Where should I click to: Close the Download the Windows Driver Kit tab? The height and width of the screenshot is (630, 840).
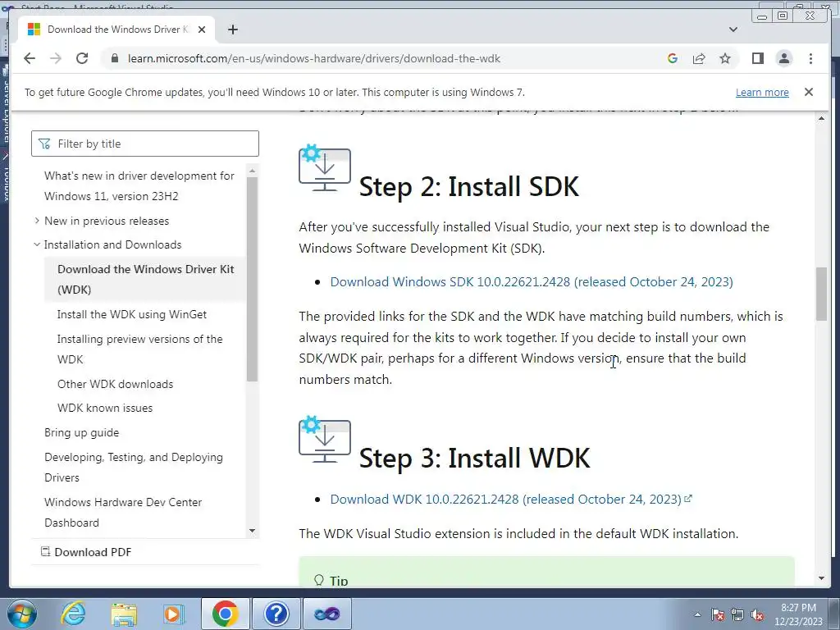(202, 30)
